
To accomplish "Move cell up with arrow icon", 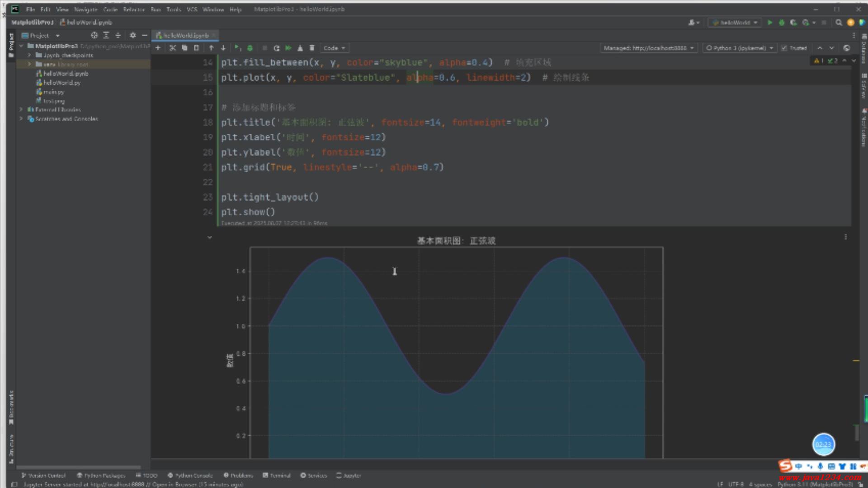I will (x=211, y=48).
